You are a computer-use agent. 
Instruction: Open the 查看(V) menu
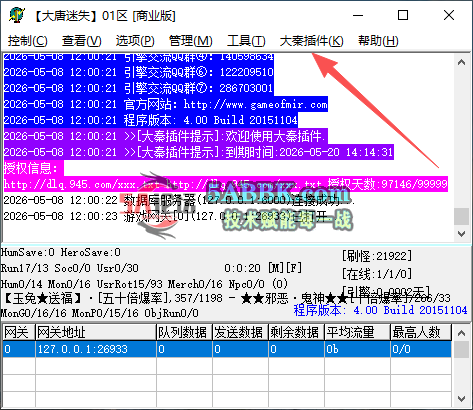click(x=81, y=41)
